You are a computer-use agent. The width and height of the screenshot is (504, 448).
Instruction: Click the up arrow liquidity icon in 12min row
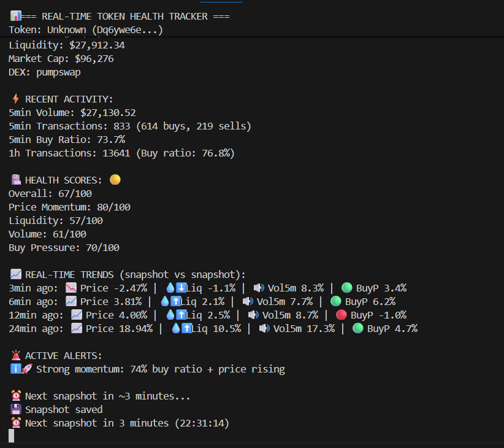[x=181, y=315]
